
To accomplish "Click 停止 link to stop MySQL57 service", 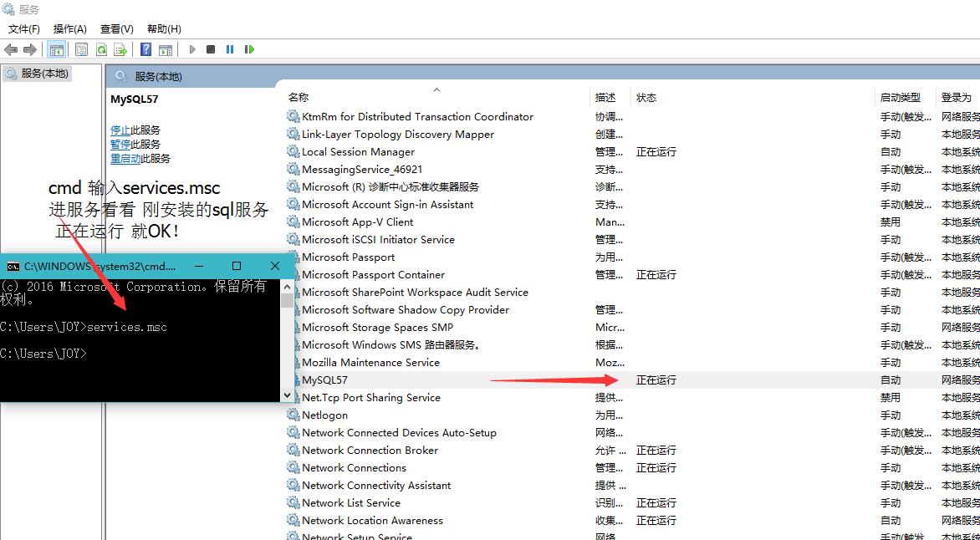I will coord(120,130).
